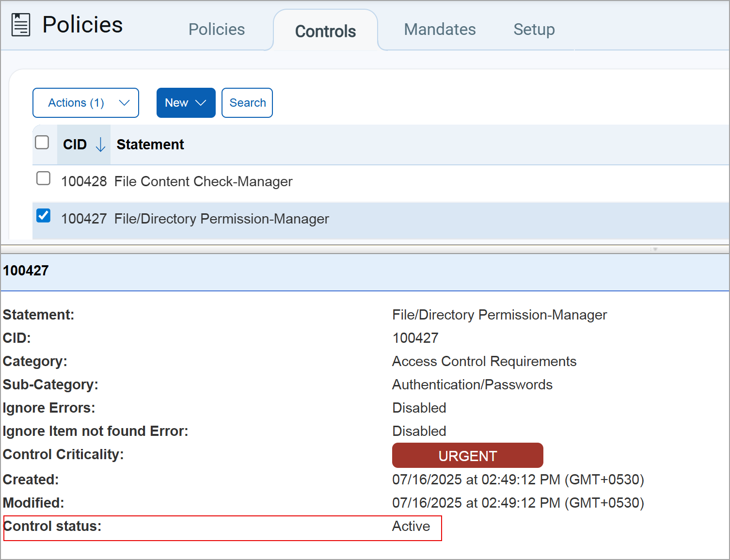Click the Modified date value
This screenshot has height=560, width=730.
point(518,503)
